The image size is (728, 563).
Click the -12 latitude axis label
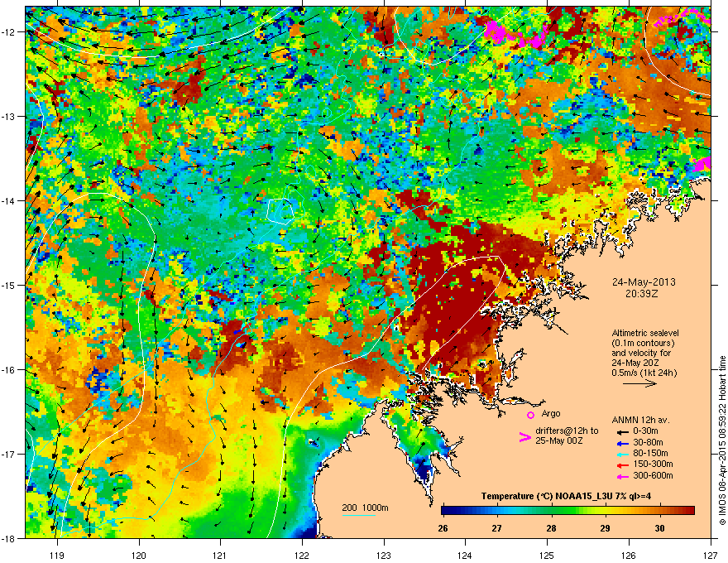coord(8,31)
